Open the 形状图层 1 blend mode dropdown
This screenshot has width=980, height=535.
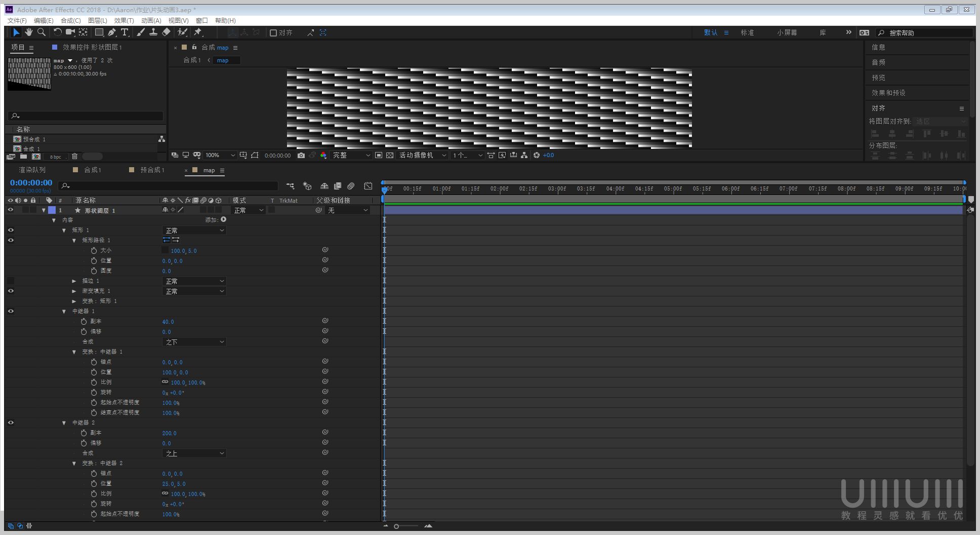pos(248,210)
